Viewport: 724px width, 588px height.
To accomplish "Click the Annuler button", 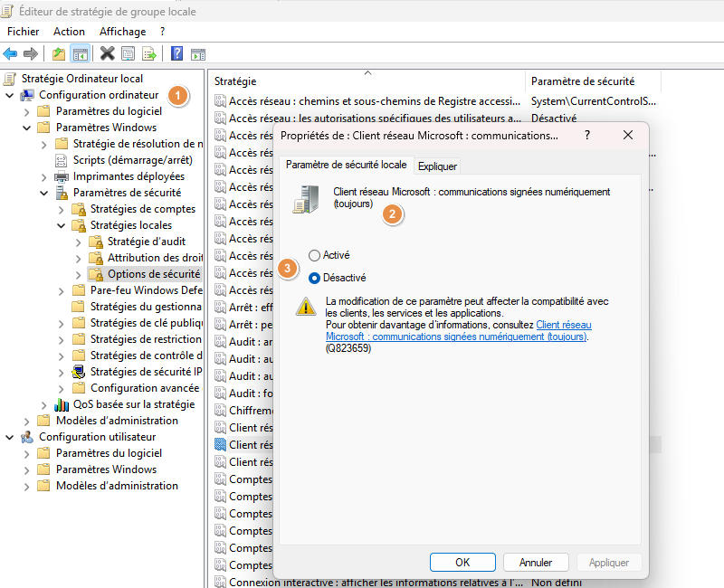I will [535, 562].
